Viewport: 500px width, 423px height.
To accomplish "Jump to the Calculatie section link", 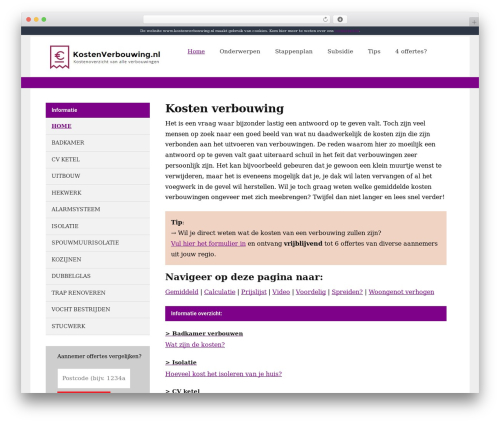I will (x=220, y=292).
